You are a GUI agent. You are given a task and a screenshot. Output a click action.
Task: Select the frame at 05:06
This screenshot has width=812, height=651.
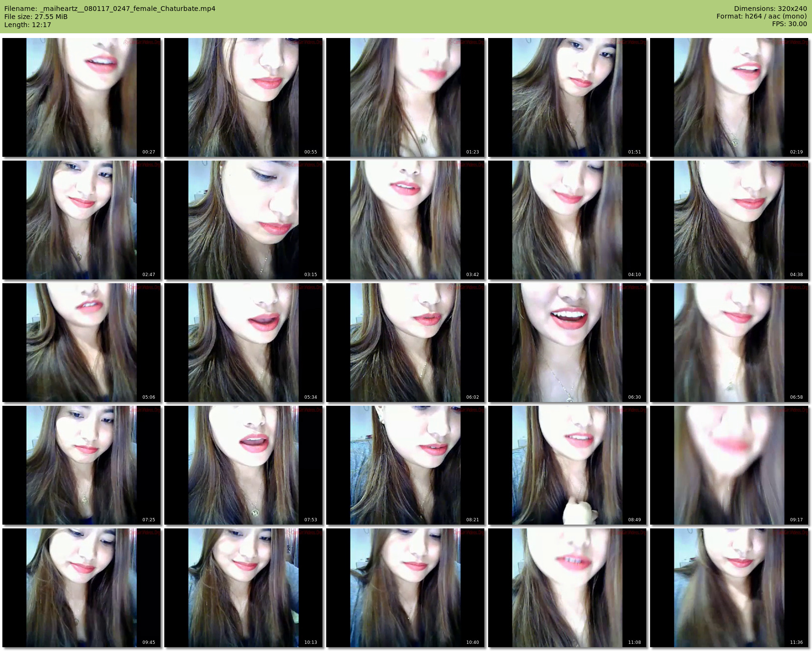click(81, 343)
